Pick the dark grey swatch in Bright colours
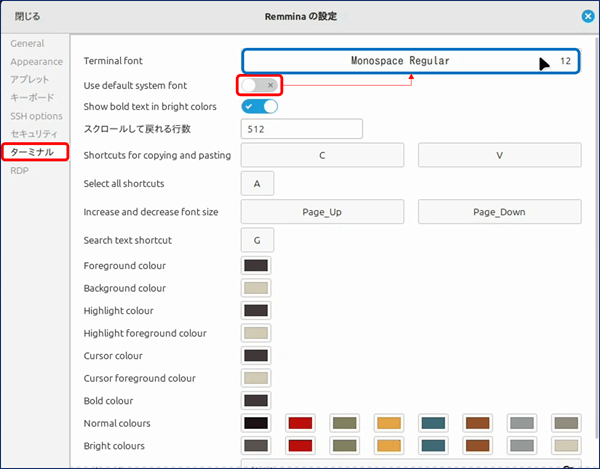 pyautogui.click(x=256, y=446)
